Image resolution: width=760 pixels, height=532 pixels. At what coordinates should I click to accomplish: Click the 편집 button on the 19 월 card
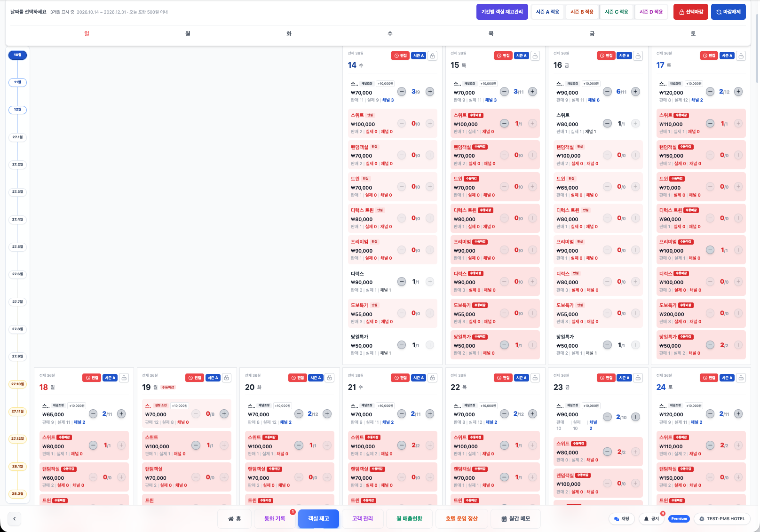click(195, 378)
